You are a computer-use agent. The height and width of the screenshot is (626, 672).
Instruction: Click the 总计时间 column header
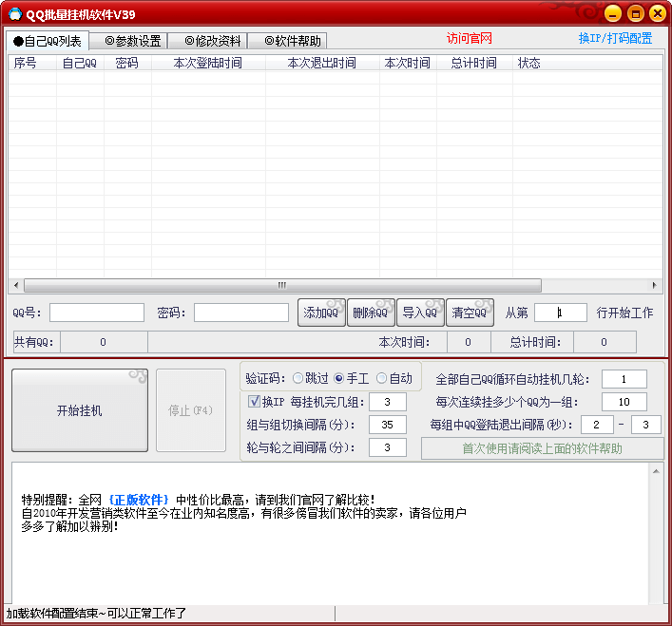pos(474,63)
